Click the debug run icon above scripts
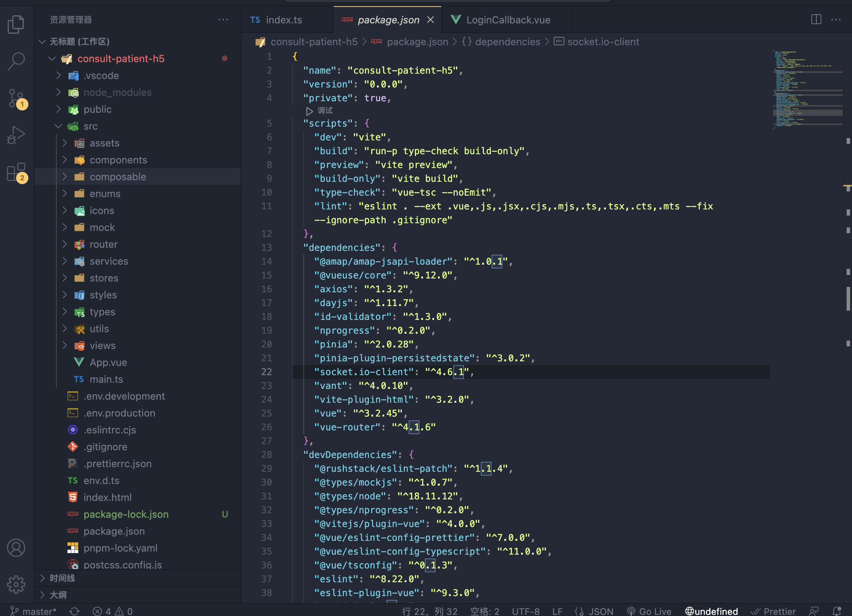852x616 pixels. pyautogui.click(x=309, y=111)
